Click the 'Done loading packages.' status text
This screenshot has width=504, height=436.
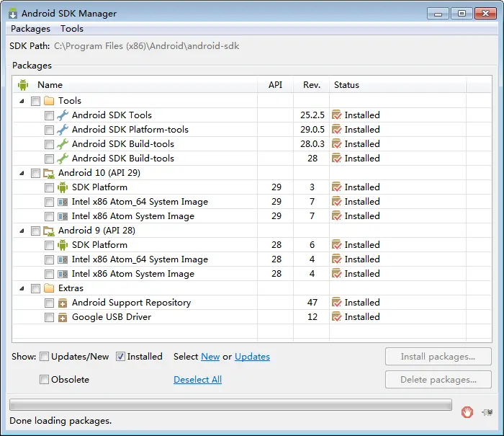tap(60, 421)
